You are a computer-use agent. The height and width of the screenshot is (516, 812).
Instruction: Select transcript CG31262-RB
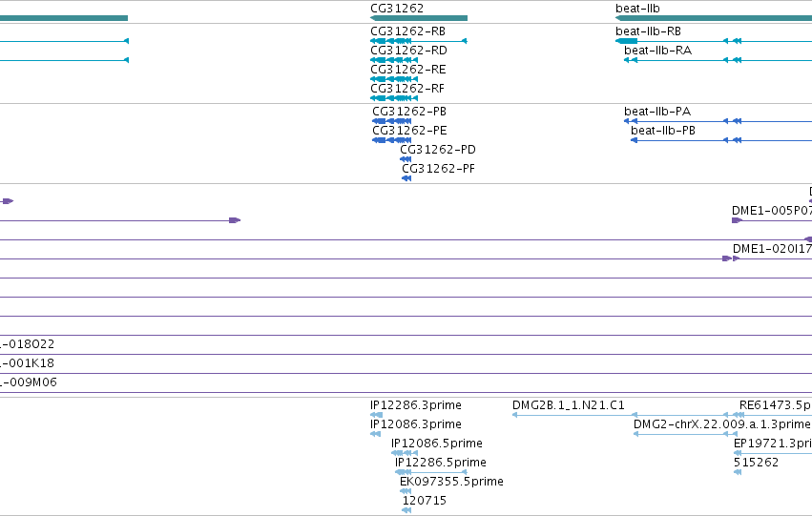[407, 31]
